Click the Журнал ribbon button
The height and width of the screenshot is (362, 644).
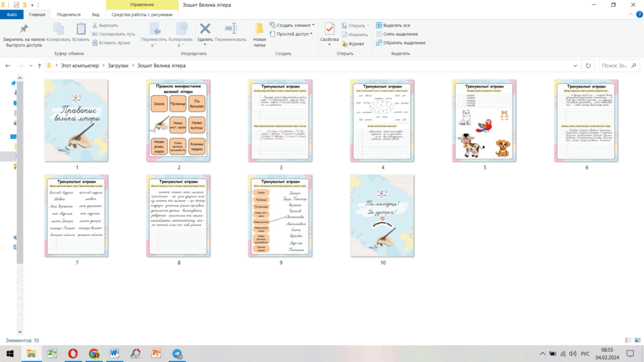pyautogui.click(x=353, y=44)
